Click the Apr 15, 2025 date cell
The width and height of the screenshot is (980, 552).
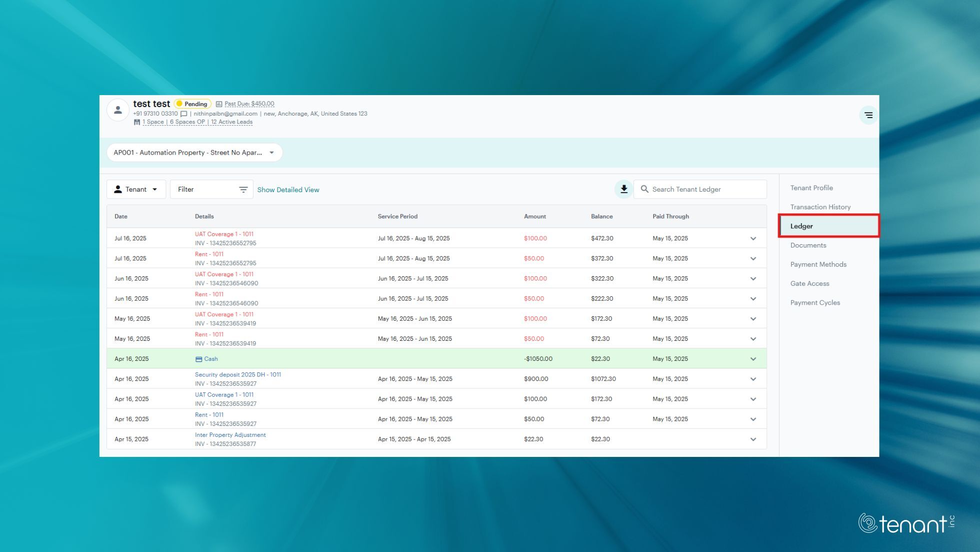(x=131, y=439)
